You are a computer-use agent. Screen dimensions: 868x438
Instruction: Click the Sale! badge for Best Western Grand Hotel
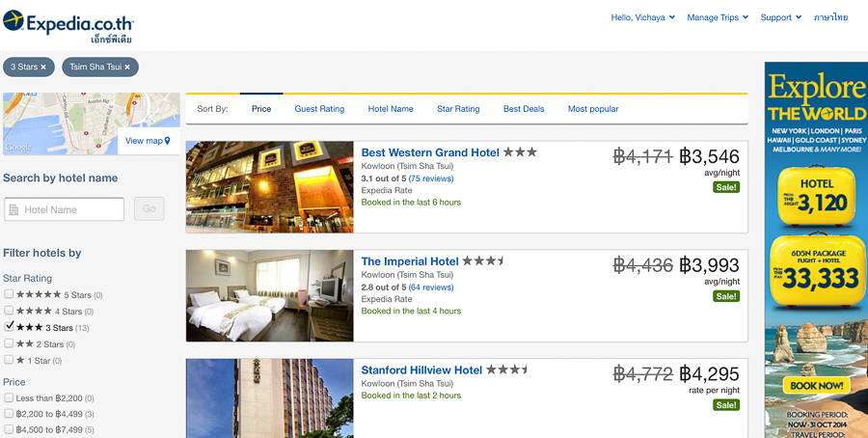[725, 187]
